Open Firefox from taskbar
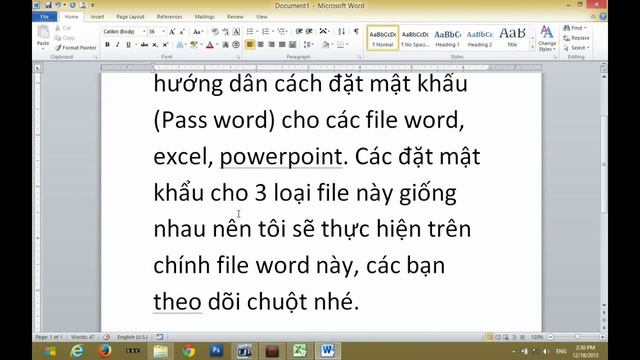This screenshot has width=640, height=360. 105,351
